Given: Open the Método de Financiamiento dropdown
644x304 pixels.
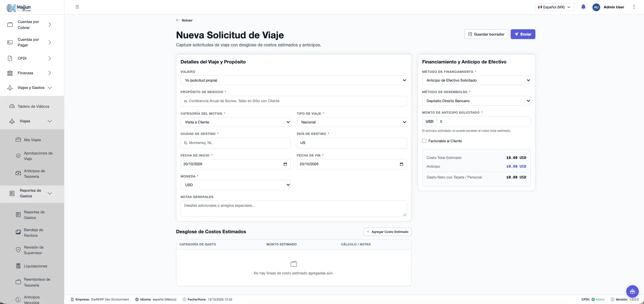Looking at the screenshot, I should pyautogui.click(x=476, y=80).
